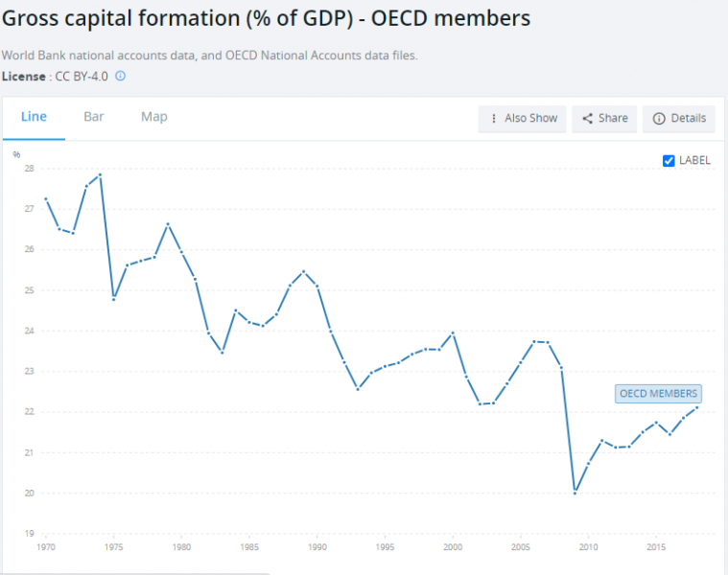The image size is (728, 575).
Task: Uncheck the LABEL checkbox
Action: (669, 160)
